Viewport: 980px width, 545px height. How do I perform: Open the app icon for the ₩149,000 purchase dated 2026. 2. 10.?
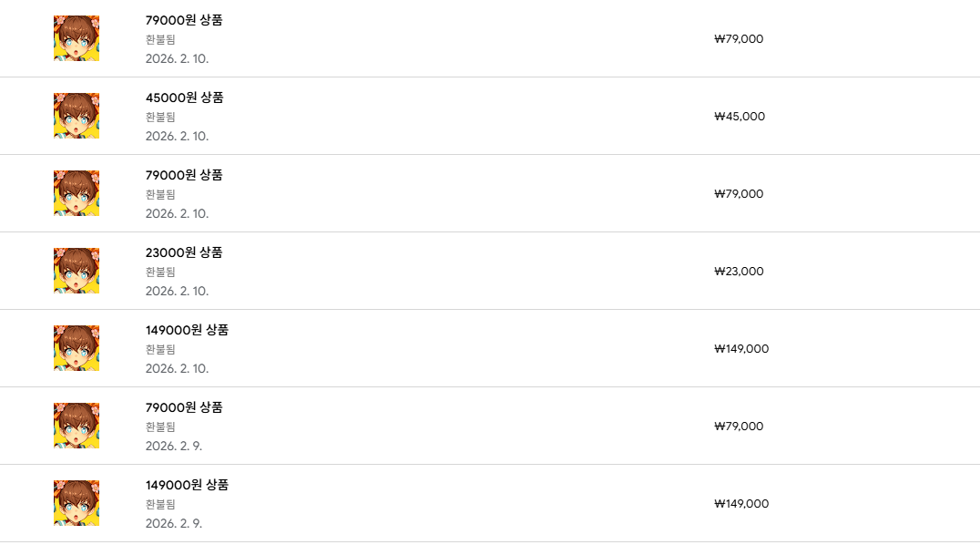tap(77, 348)
